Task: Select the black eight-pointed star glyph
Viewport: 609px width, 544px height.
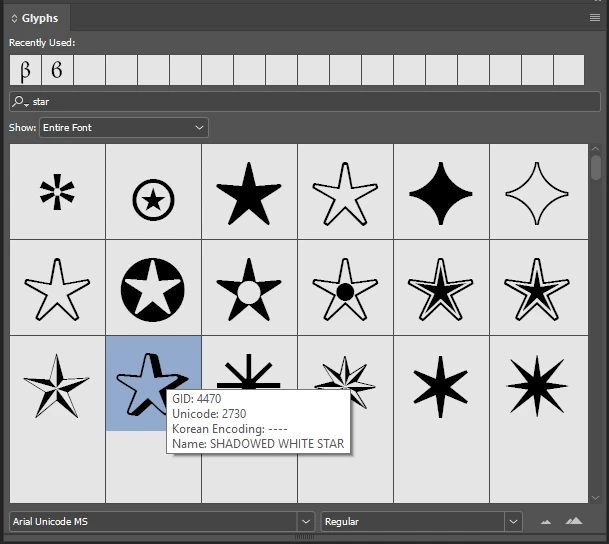Action: (x=538, y=384)
